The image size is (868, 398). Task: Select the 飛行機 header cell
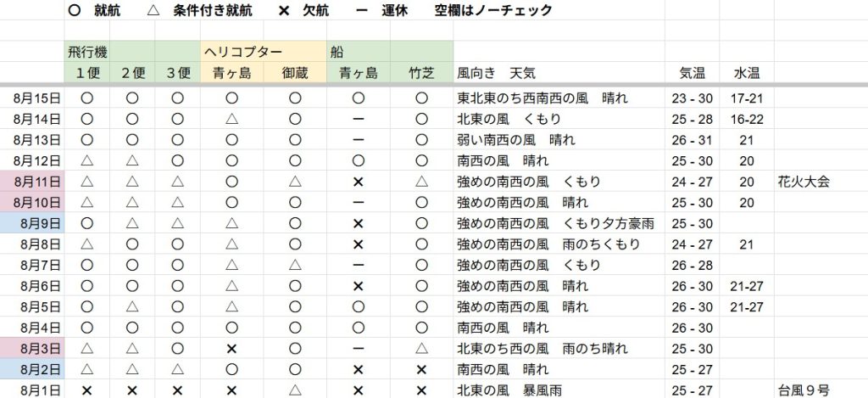(x=87, y=53)
